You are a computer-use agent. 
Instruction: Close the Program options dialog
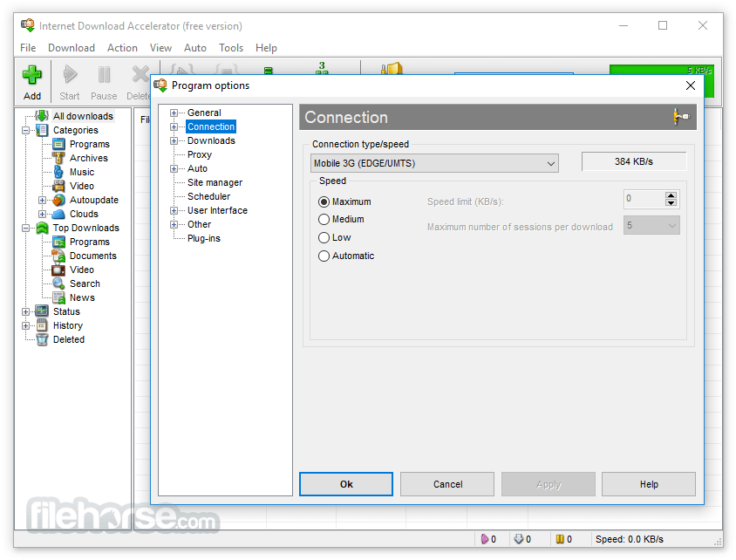[690, 85]
